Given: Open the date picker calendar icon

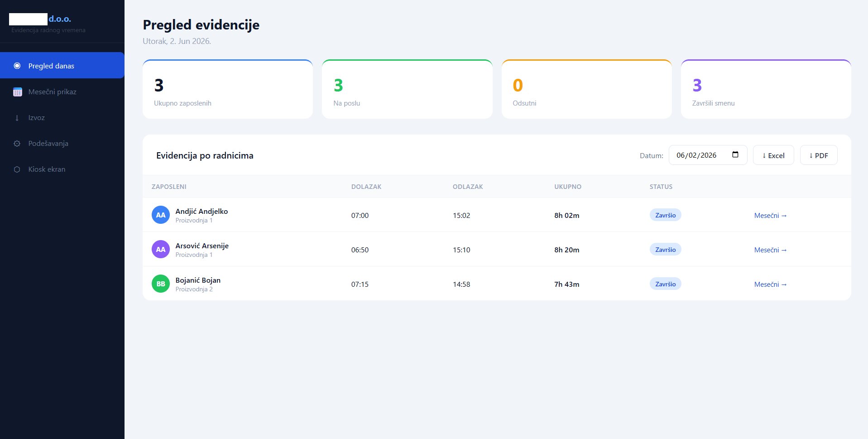Looking at the screenshot, I should 735,154.
